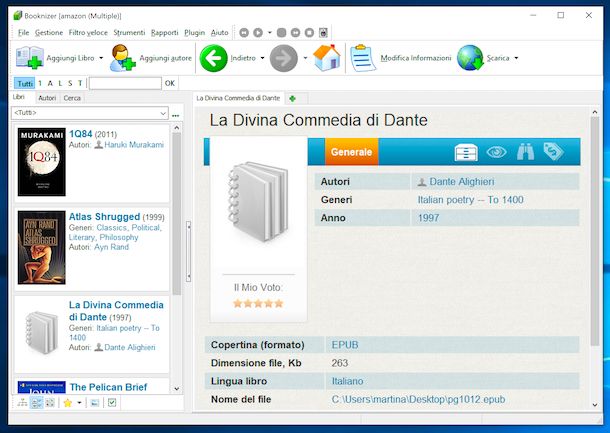Click the play media control icon

tap(258, 33)
